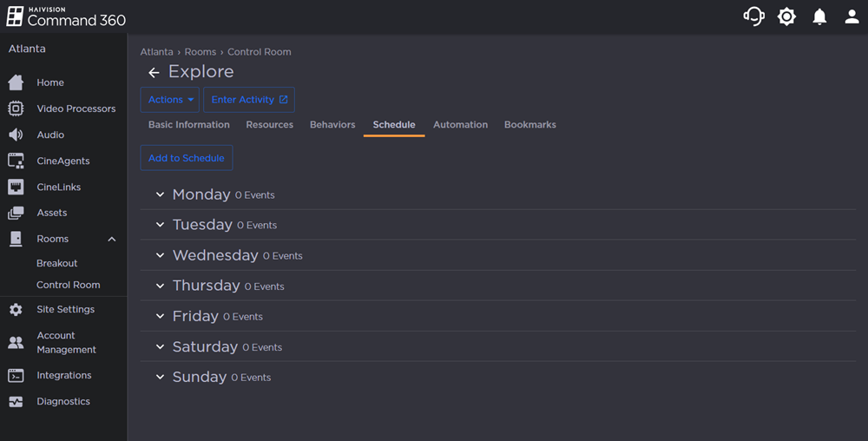Image resolution: width=868 pixels, height=441 pixels.
Task: Open the support headset icon
Action: click(x=753, y=16)
